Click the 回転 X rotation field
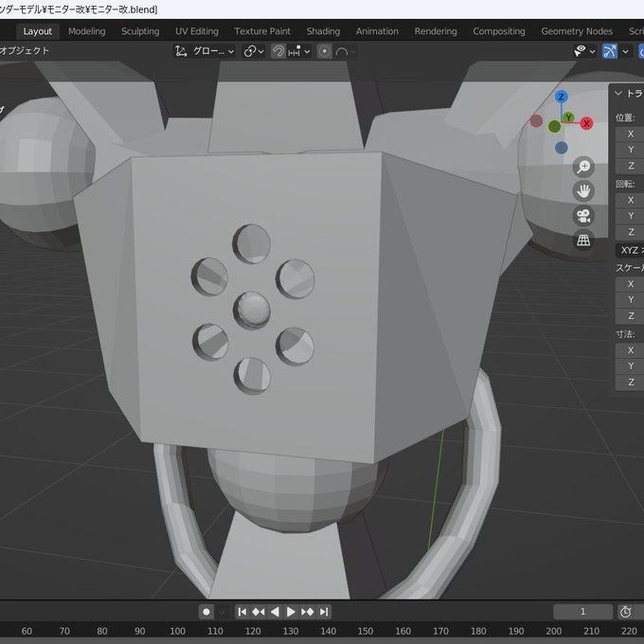The width and height of the screenshot is (644, 644). click(x=630, y=200)
